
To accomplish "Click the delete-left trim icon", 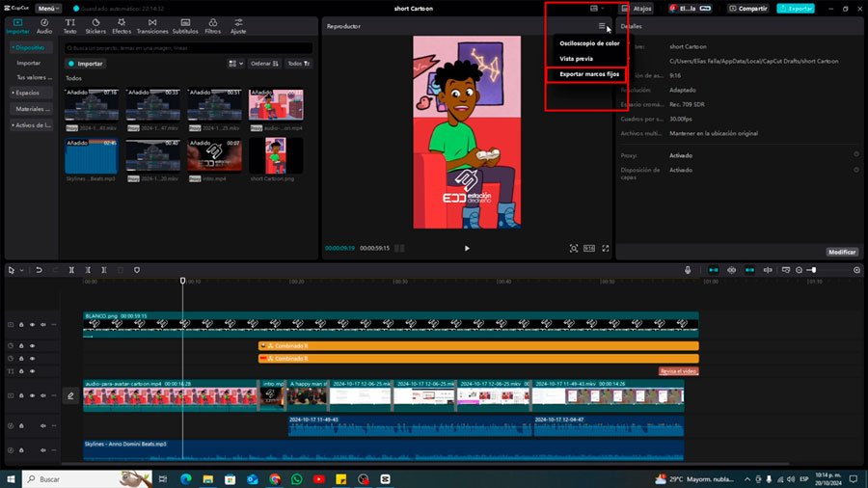I will [x=88, y=270].
